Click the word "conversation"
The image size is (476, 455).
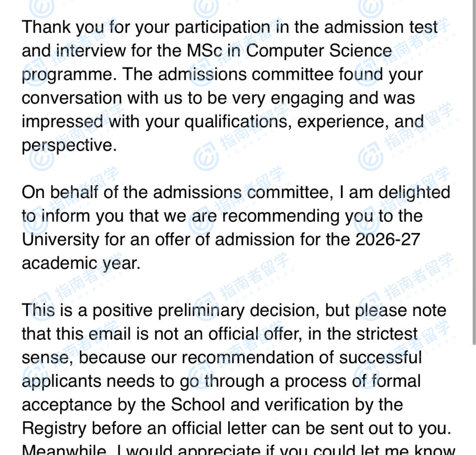pyautogui.click(x=72, y=98)
